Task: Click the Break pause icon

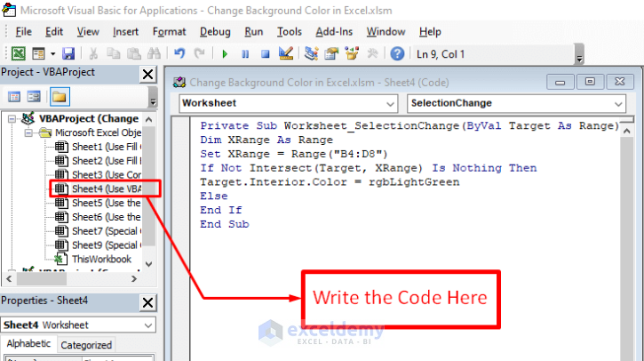Action: tap(245, 54)
